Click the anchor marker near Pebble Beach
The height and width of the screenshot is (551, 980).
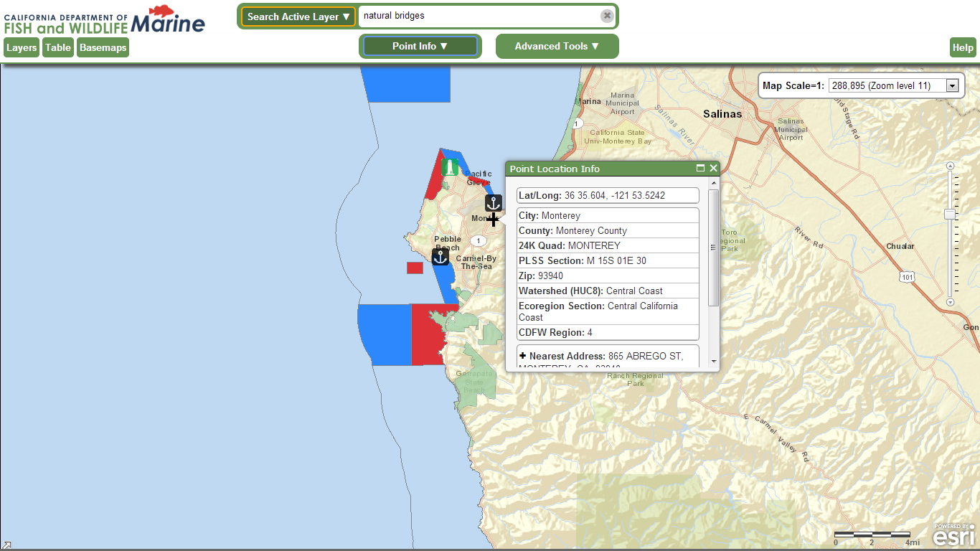[x=440, y=257]
